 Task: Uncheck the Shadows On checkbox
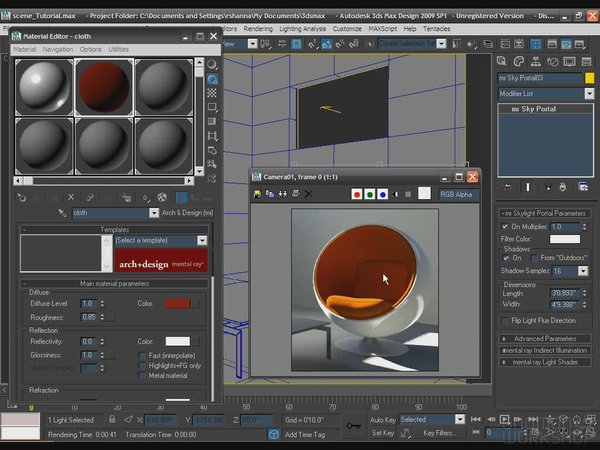click(x=505, y=258)
